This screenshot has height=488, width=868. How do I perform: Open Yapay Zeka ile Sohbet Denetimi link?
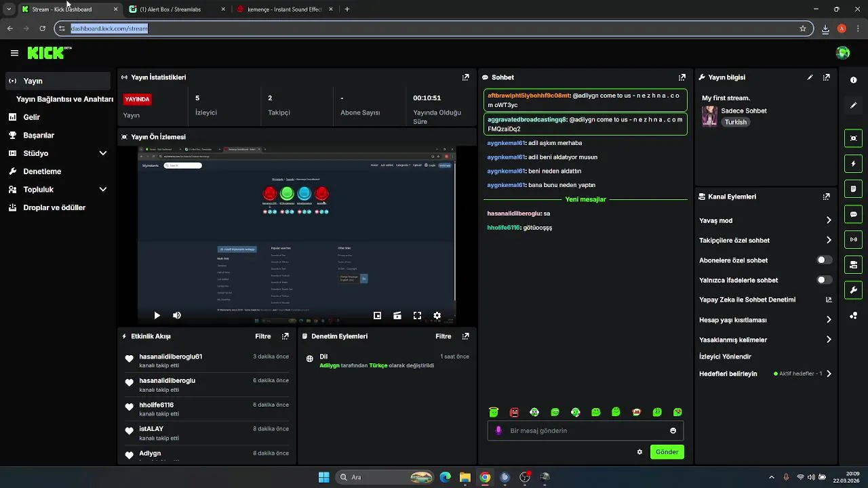[766, 300]
